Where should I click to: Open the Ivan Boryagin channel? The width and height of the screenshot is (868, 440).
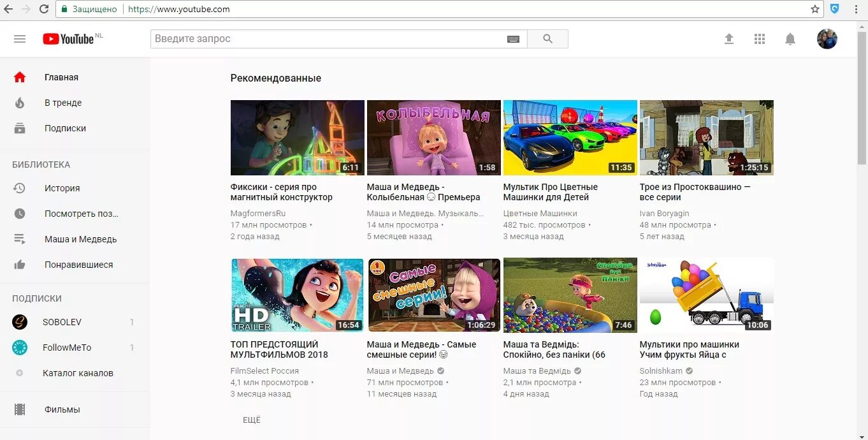665,213
